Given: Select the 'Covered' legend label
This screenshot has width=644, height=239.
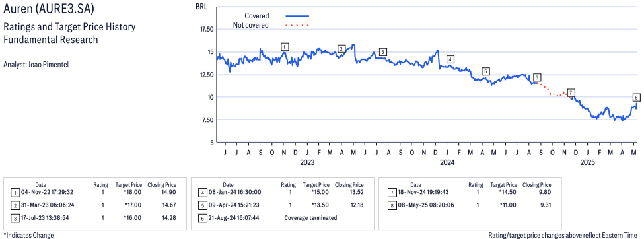Looking at the screenshot, I should pyautogui.click(x=257, y=16).
